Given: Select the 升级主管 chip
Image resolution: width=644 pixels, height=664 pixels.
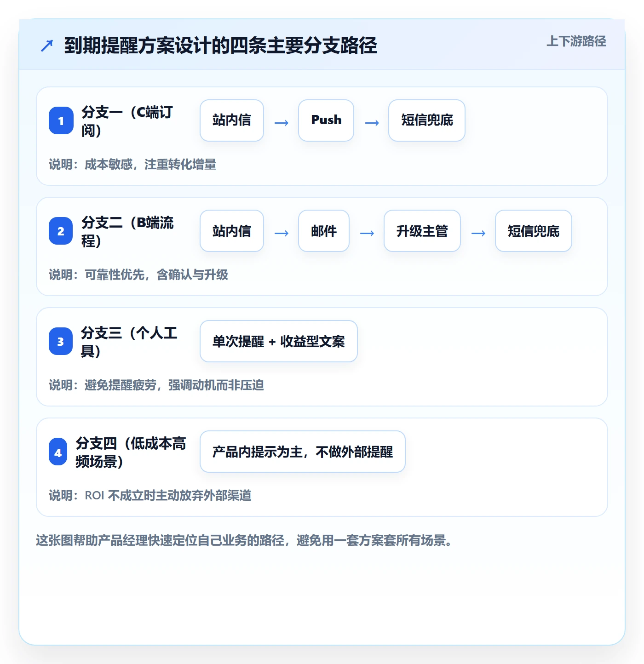Looking at the screenshot, I should 422,231.
